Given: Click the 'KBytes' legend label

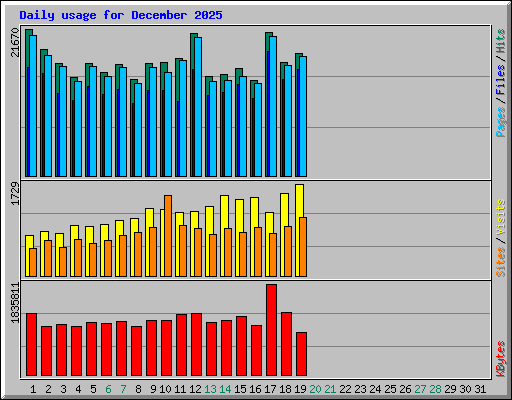Looking at the screenshot, I should coord(501,359).
